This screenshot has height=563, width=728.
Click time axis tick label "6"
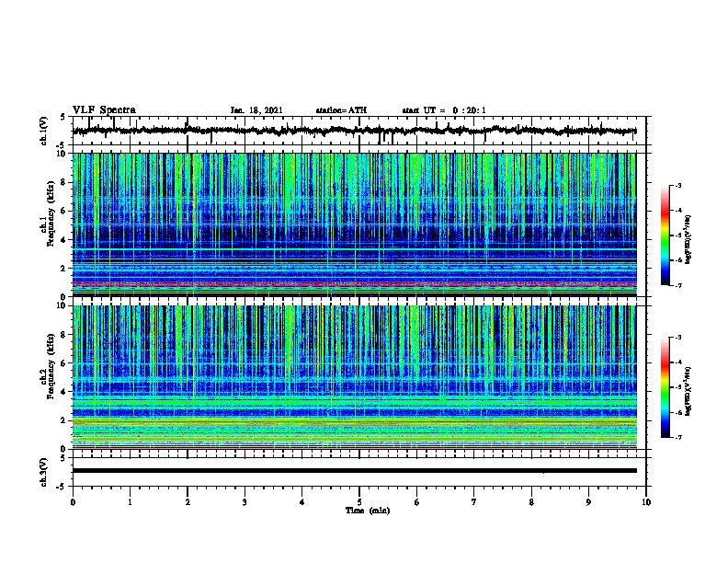[417, 502]
